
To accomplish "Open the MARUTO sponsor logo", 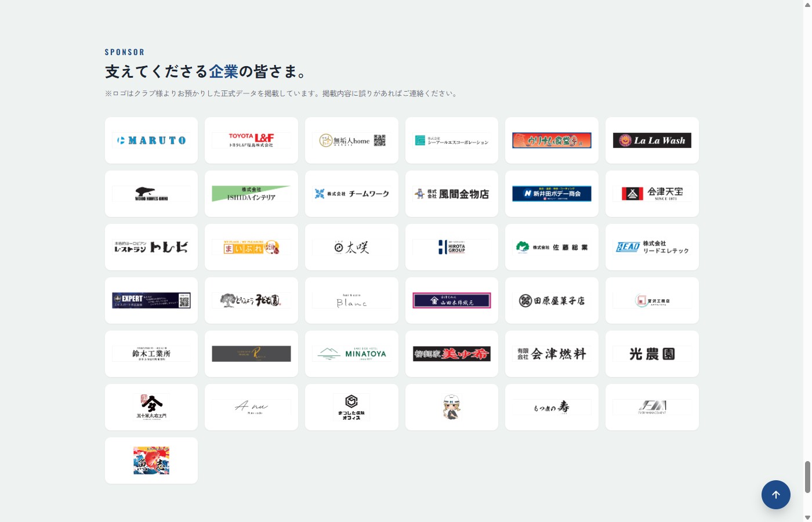I will point(151,140).
